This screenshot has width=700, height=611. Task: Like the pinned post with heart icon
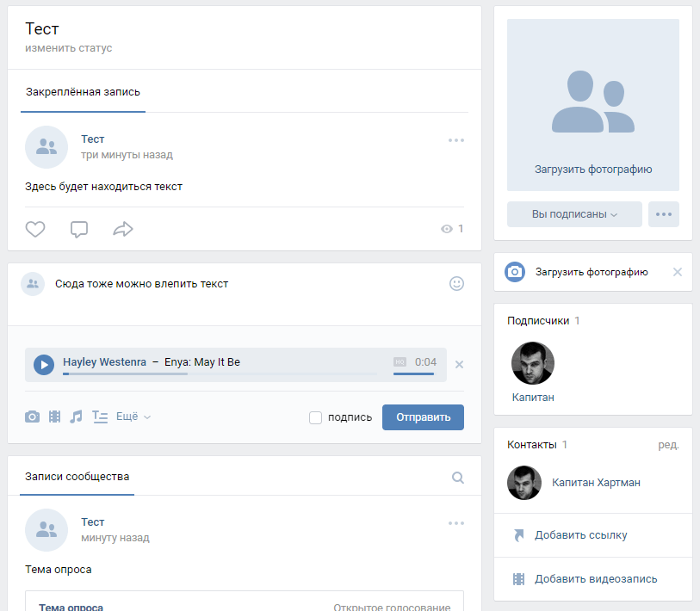point(35,229)
